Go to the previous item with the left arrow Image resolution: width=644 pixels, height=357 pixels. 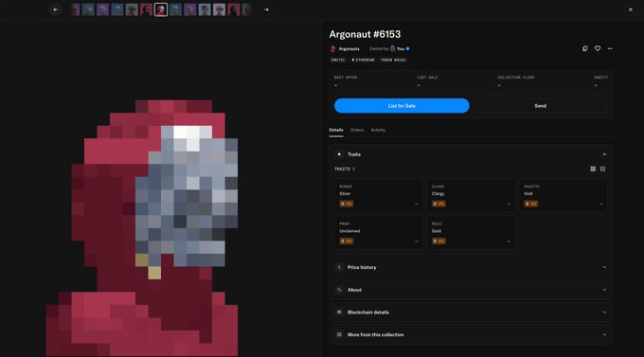56,9
